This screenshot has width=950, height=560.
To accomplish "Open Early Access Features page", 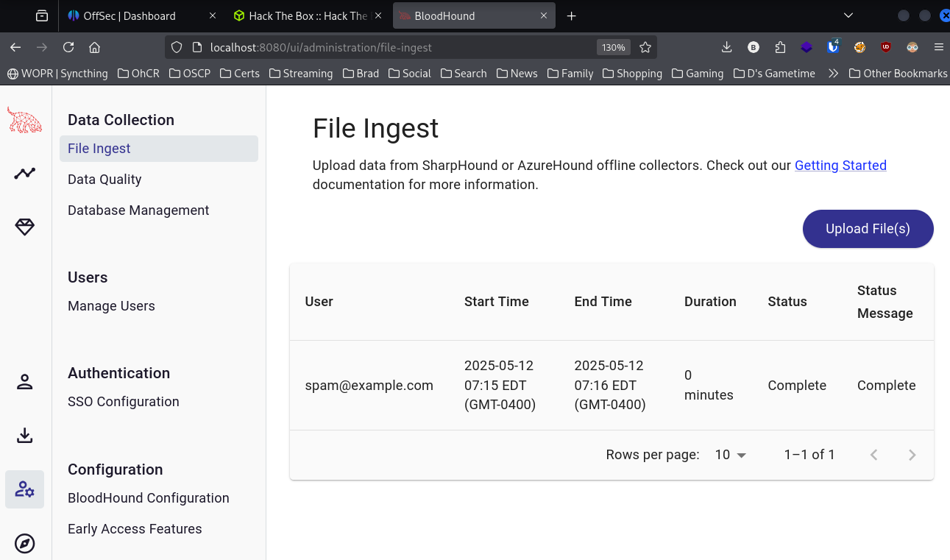I will point(135,529).
